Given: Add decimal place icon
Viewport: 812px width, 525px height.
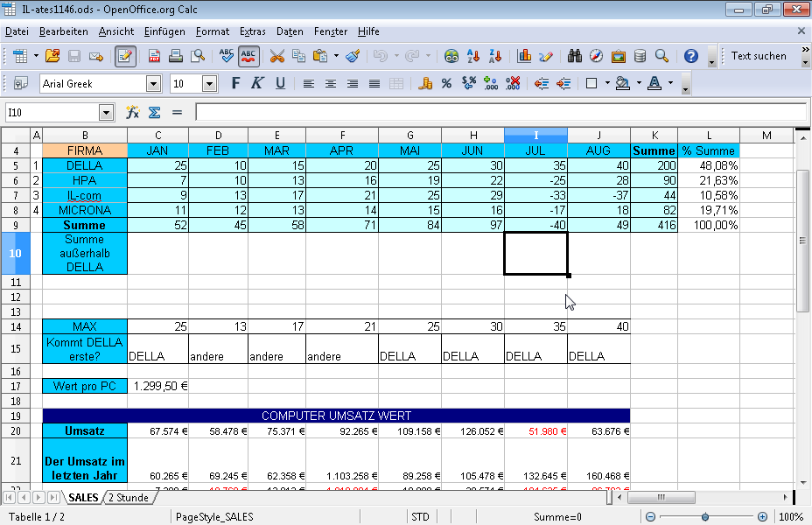Looking at the screenshot, I should (490, 83).
